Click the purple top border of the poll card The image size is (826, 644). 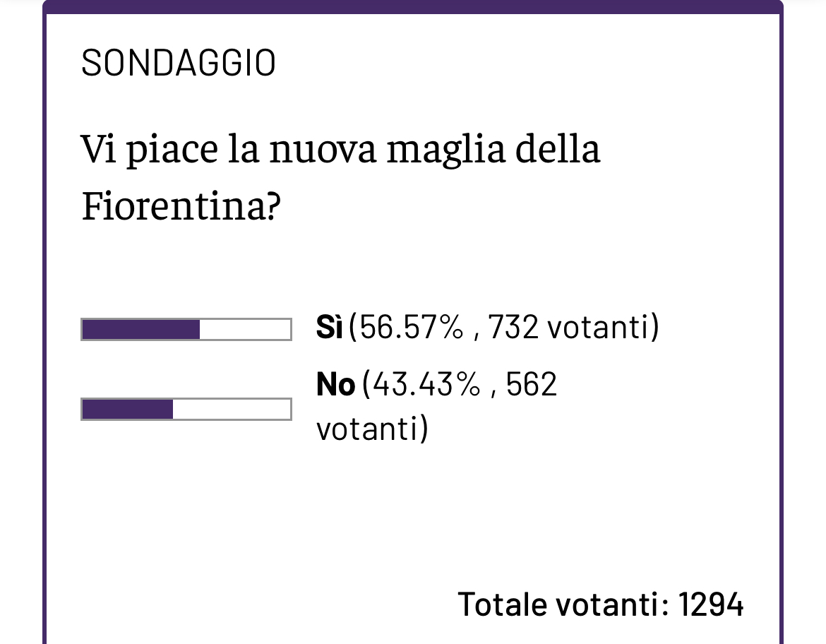pyautogui.click(x=413, y=7)
